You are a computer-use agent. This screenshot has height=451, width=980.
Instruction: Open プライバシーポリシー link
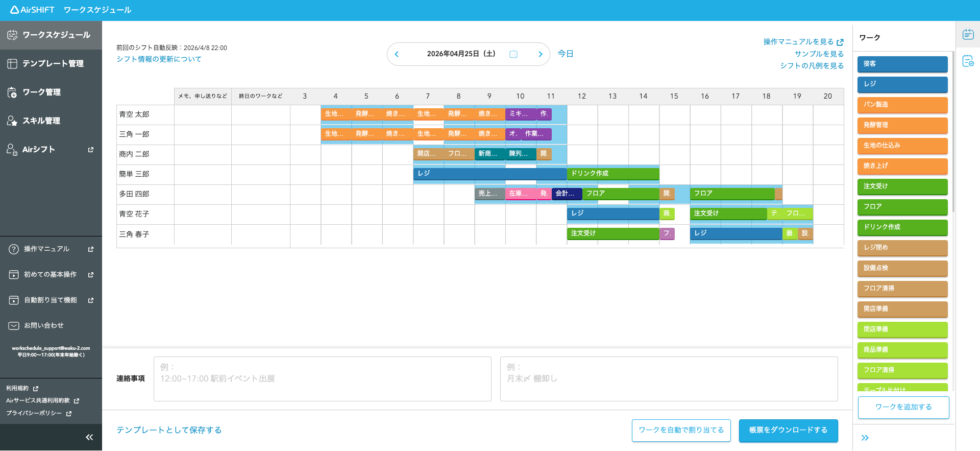38,413
